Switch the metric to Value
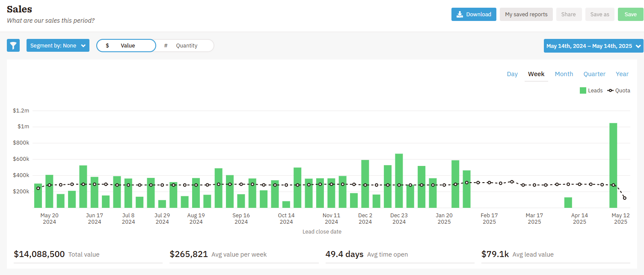This screenshot has width=644, height=275. 127,45
